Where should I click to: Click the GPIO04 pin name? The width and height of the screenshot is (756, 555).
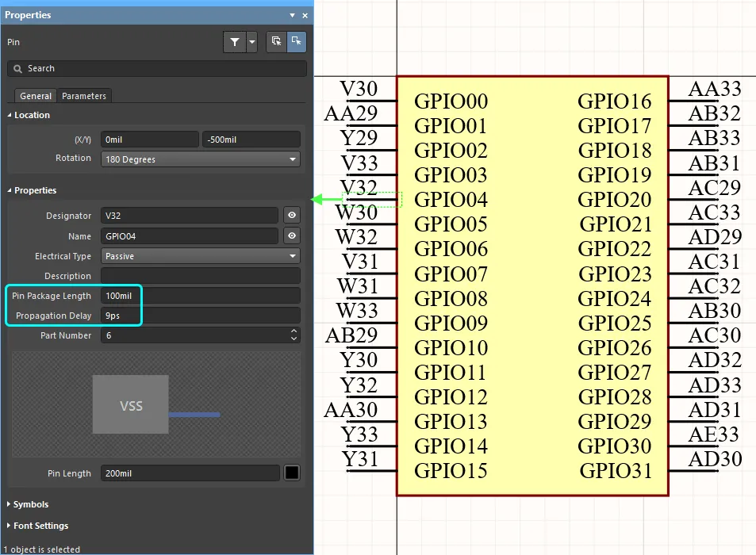(451, 200)
